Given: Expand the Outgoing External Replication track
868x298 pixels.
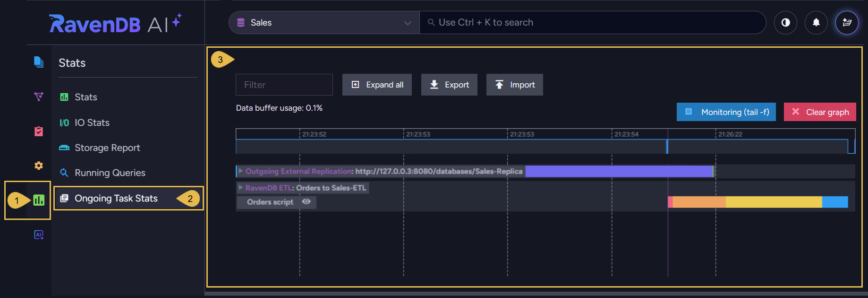Looking at the screenshot, I should (241, 171).
